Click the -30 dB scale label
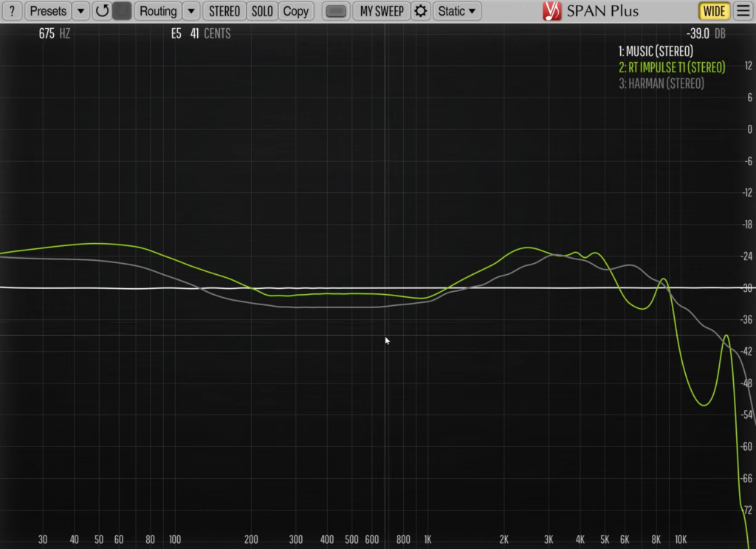756x549 pixels. [x=747, y=288]
